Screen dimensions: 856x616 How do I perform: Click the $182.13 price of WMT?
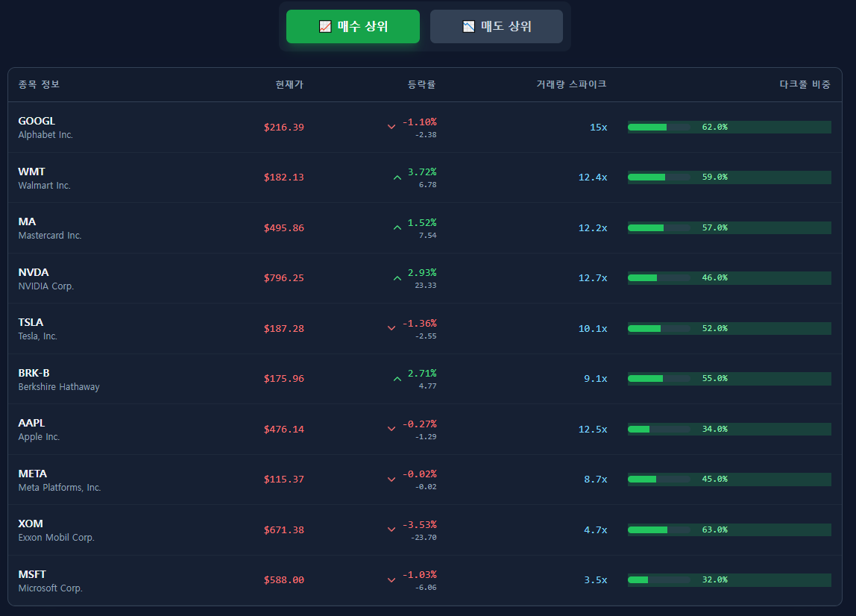coord(284,177)
